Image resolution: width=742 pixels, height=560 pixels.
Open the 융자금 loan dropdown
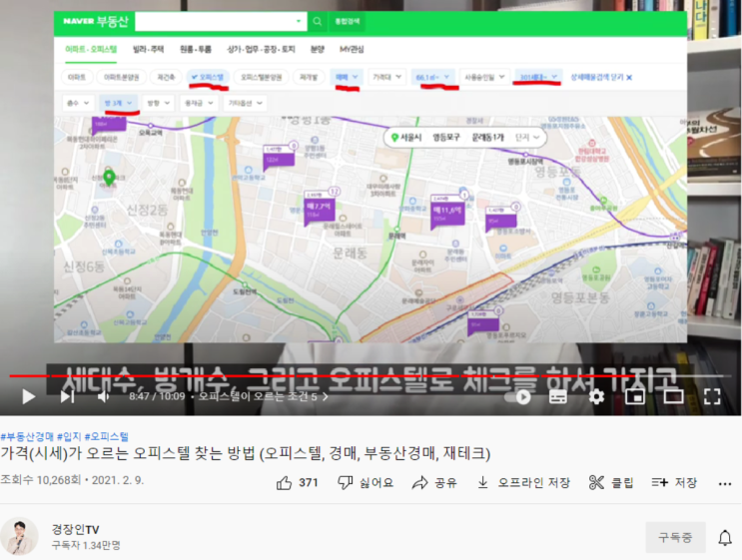[199, 103]
